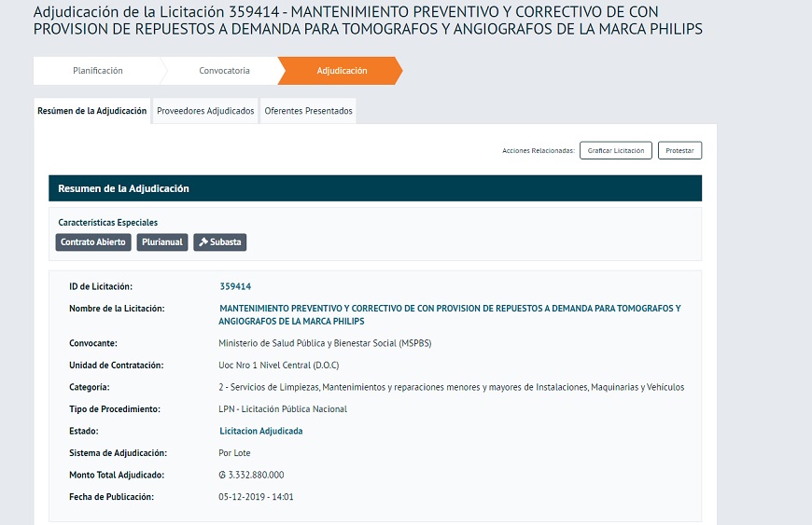Click the dark Resumen de la Adjudicación header bar

(x=374, y=188)
